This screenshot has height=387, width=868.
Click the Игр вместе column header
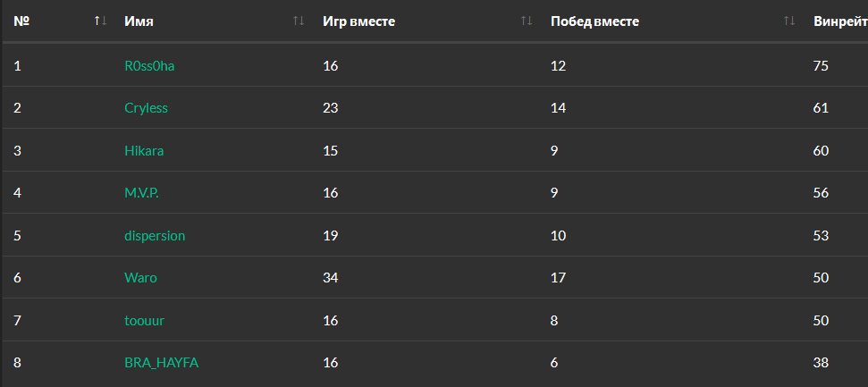click(358, 21)
